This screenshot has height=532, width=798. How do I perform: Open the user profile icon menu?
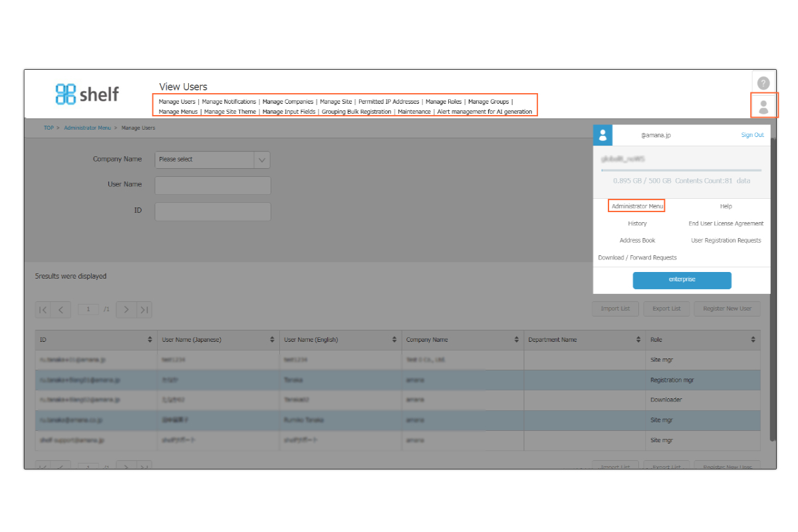click(x=763, y=106)
